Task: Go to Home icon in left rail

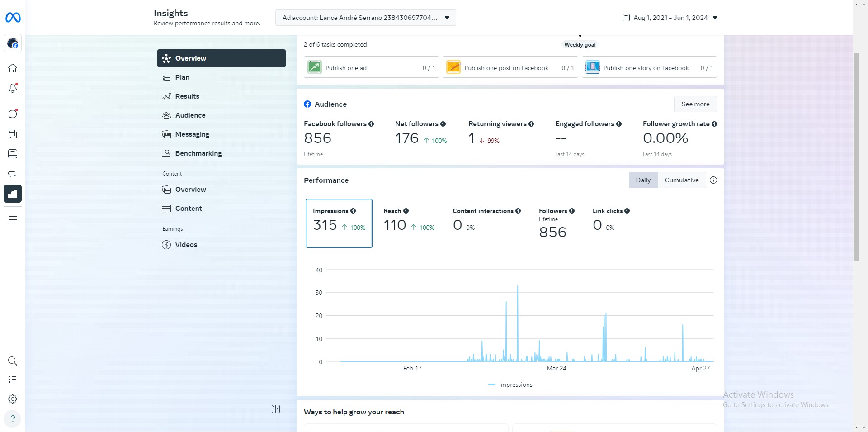Action: tap(13, 68)
